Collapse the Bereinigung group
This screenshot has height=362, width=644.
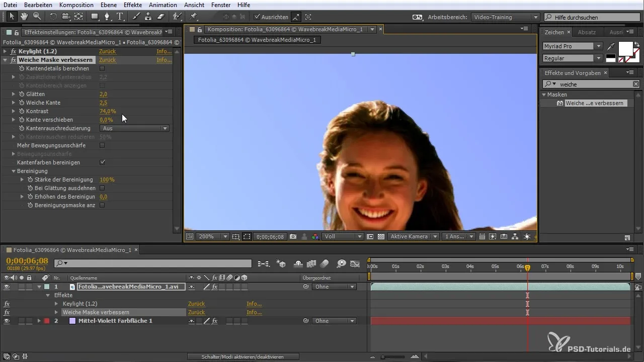click(x=14, y=171)
